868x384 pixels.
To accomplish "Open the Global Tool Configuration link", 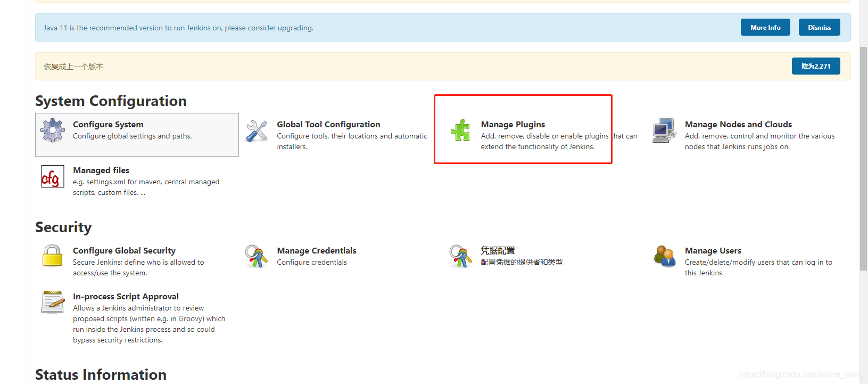I will point(328,124).
